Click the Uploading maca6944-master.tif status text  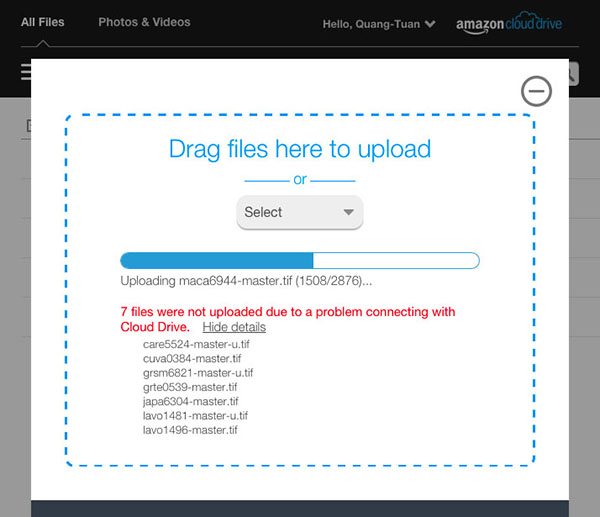[x=246, y=281]
